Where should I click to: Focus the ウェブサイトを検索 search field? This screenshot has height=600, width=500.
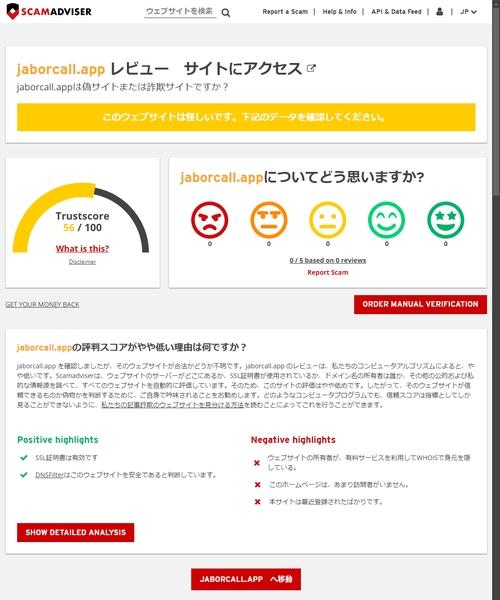(180, 11)
